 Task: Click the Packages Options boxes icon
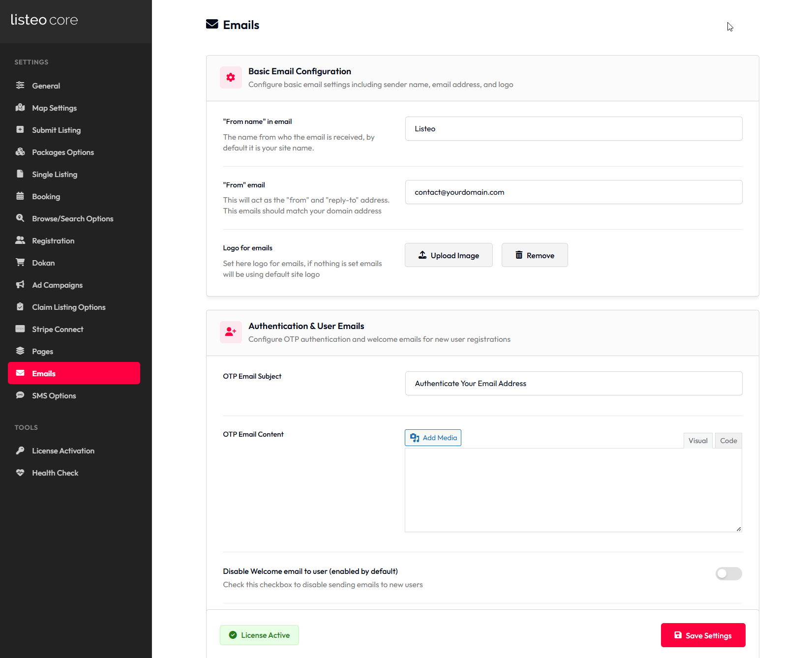pyautogui.click(x=20, y=152)
